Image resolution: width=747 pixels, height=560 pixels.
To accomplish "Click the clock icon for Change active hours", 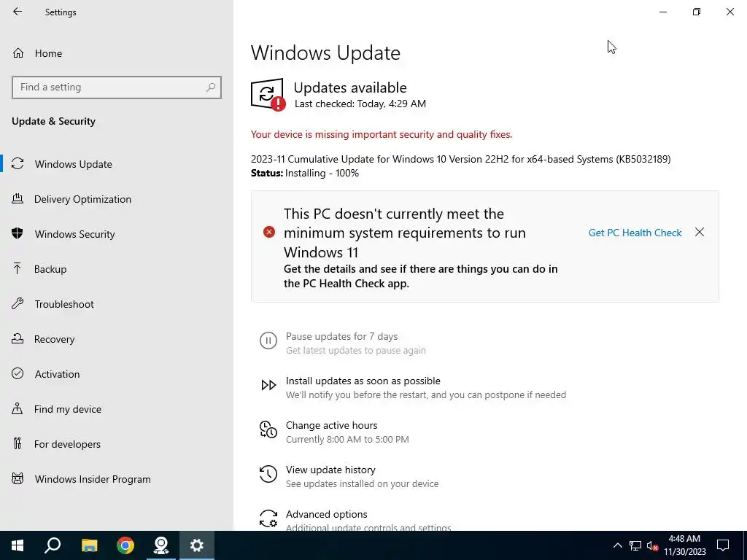I will (x=268, y=429).
